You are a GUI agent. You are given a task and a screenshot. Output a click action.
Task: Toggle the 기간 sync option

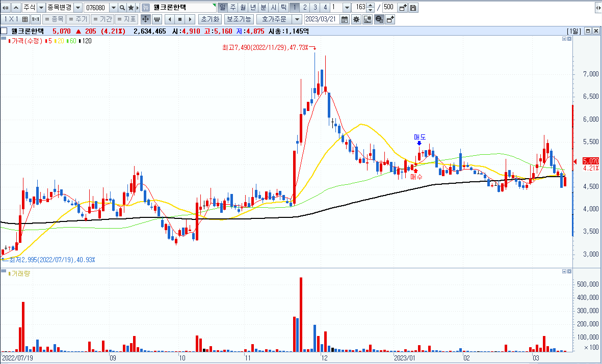(x=102, y=19)
